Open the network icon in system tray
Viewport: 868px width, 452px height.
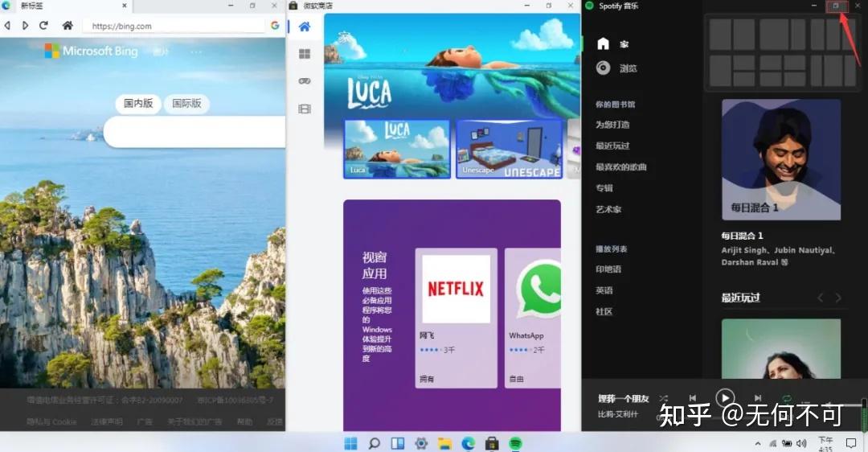coord(773,444)
